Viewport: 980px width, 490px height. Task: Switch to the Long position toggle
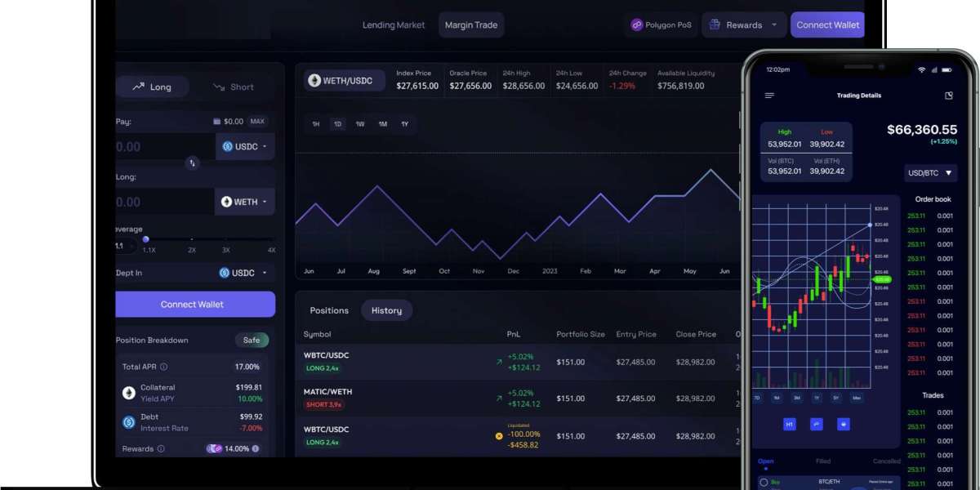pos(152,87)
